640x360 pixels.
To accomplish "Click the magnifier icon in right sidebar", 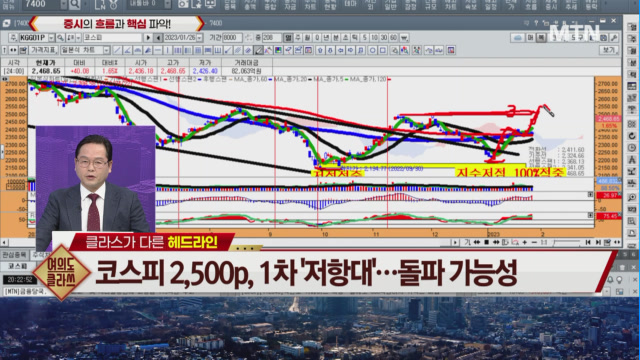I will click(x=632, y=198).
